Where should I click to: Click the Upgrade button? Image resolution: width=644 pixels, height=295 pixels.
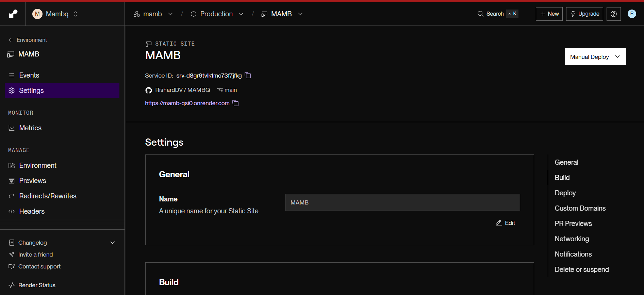[584, 14]
